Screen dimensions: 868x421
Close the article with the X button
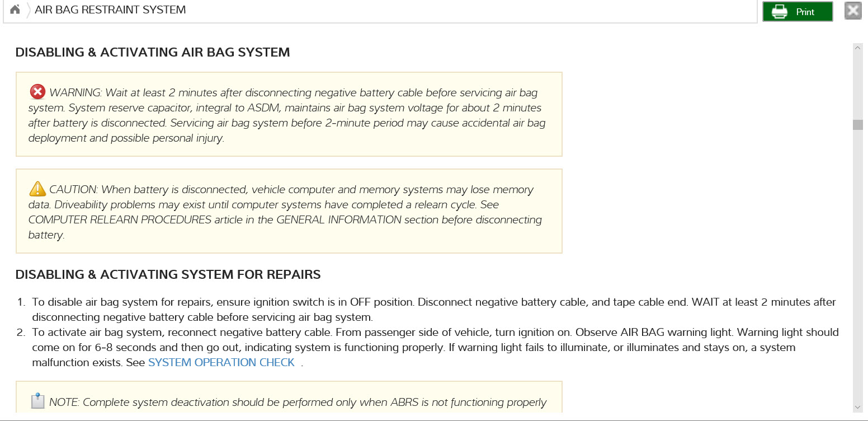(852, 11)
